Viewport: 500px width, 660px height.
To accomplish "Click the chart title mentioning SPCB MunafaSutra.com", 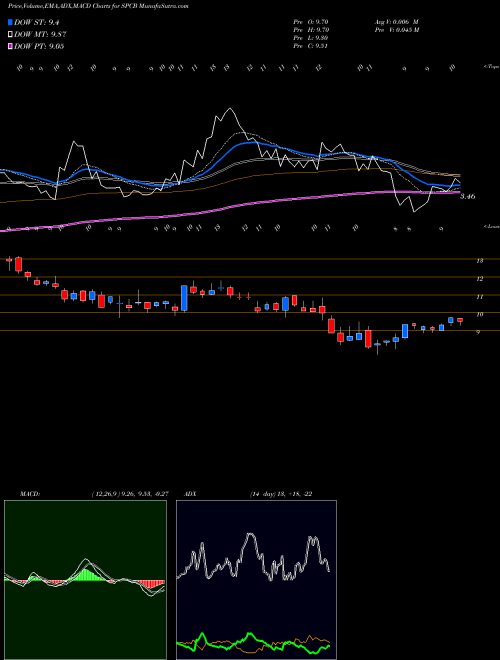I will 98,6.
